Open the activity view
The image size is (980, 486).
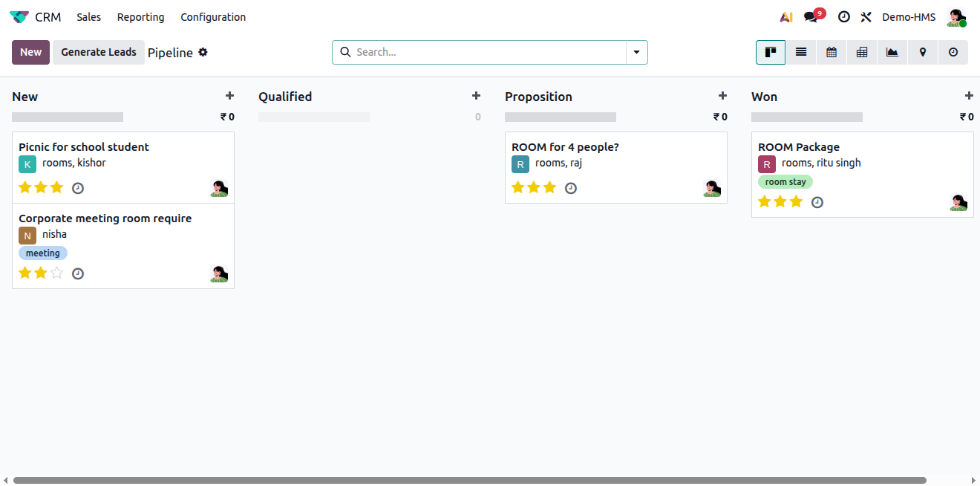point(953,52)
